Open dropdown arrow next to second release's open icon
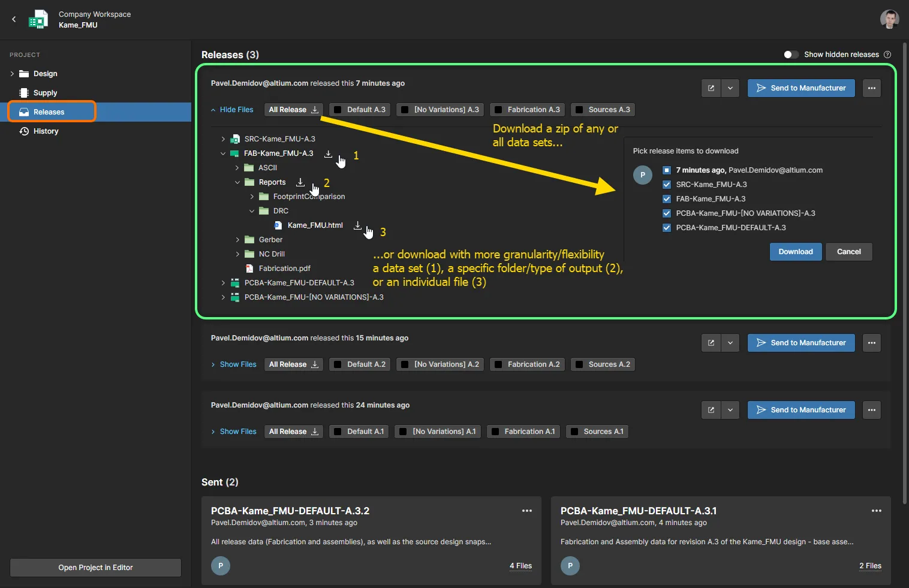The height and width of the screenshot is (588, 909). pyautogui.click(x=730, y=343)
